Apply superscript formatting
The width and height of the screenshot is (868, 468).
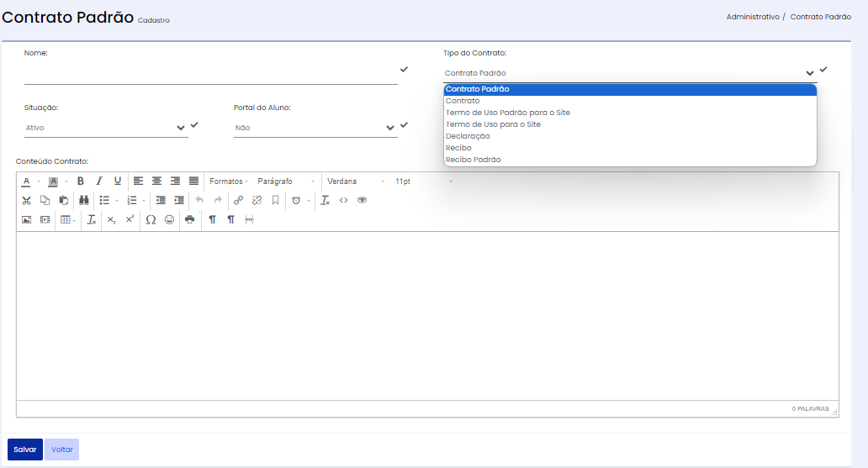pyautogui.click(x=130, y=219)
